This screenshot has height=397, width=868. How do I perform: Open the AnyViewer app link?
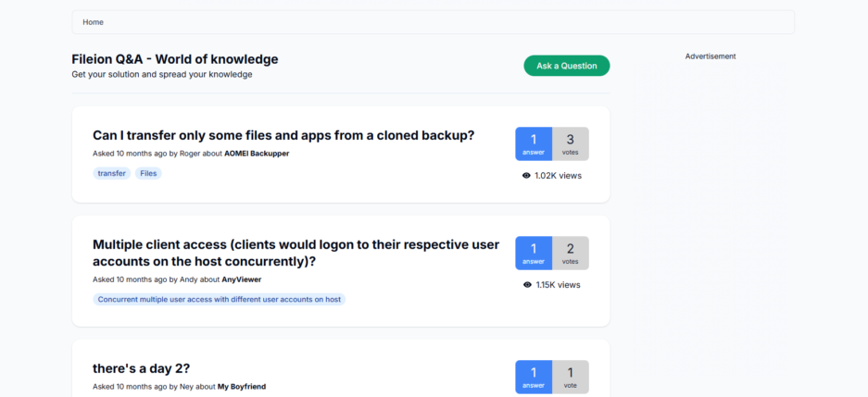[242, 279]
